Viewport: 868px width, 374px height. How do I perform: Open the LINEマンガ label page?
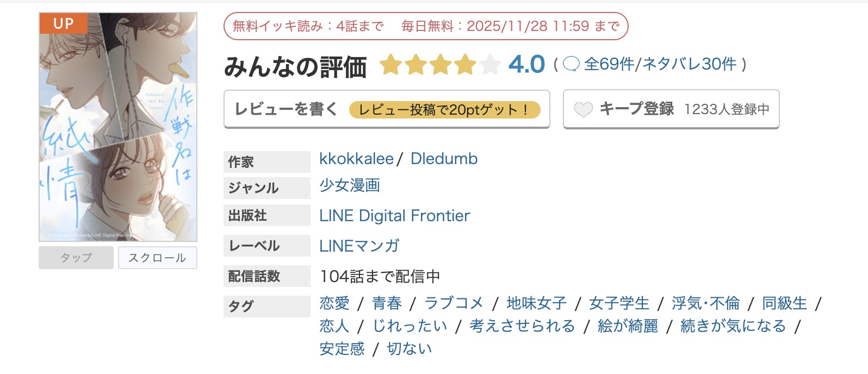(359, 246)
